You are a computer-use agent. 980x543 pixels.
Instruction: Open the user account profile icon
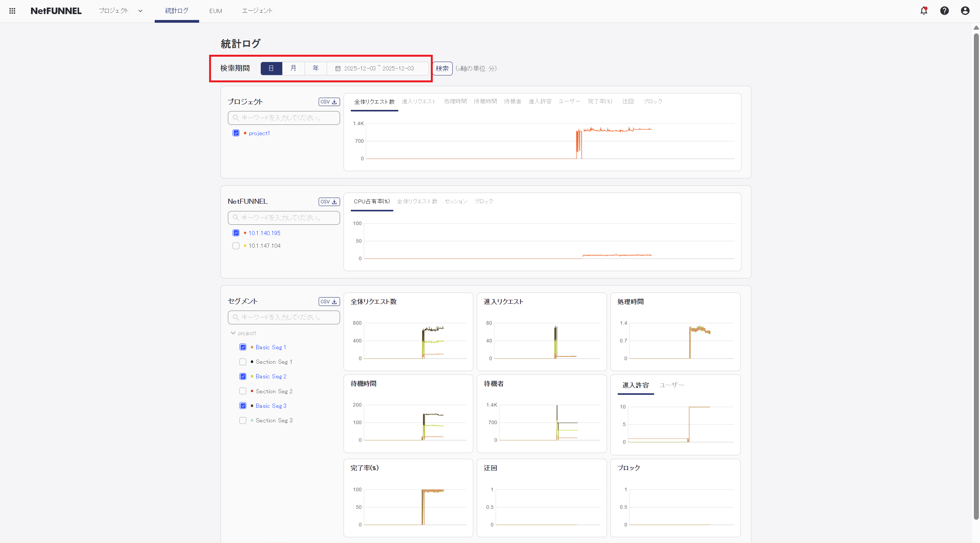click(965, 11)
